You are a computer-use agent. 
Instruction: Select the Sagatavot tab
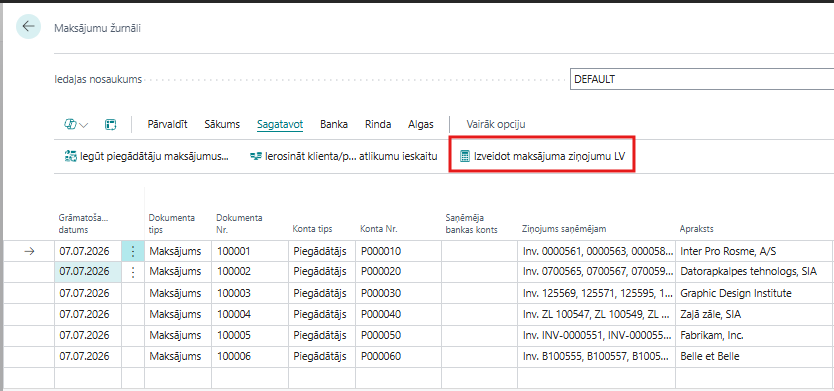click(x=280, y=124)
